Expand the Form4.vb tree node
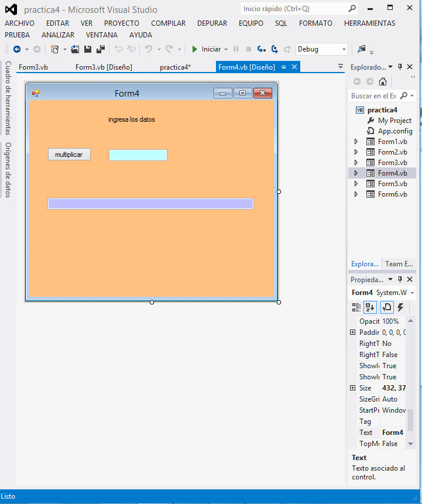The width and height of the screenshot is (422, 504). point(356,173)
